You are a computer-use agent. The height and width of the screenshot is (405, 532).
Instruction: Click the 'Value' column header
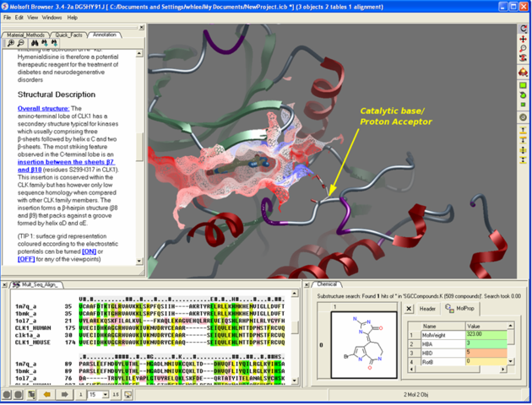[x=486, y=326]
